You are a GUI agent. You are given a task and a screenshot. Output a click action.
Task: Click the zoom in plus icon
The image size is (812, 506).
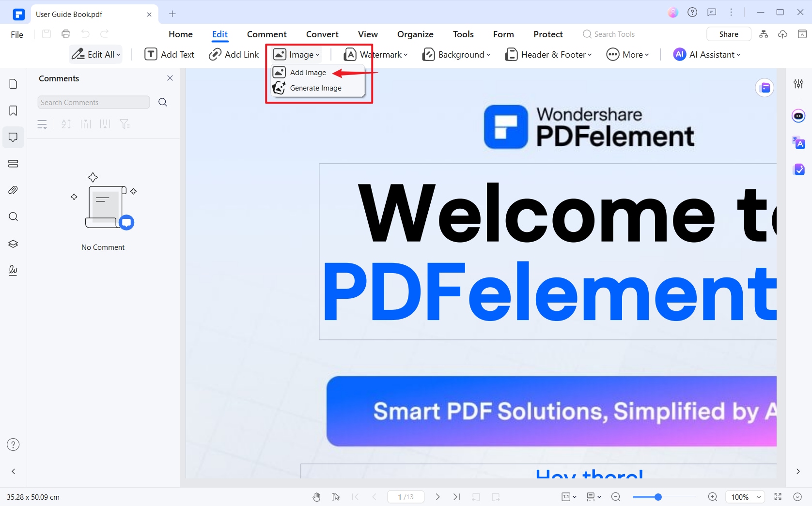point(713,497)
